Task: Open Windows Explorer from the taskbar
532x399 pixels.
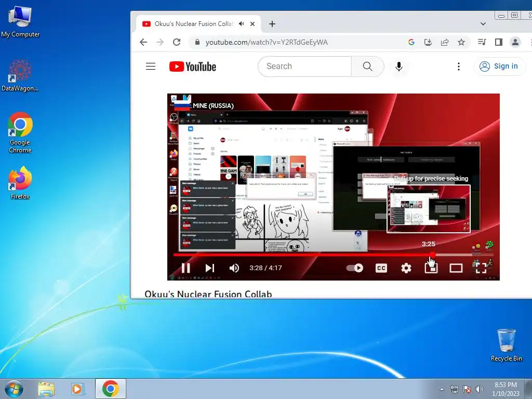Action: click(x=46, y=389)
